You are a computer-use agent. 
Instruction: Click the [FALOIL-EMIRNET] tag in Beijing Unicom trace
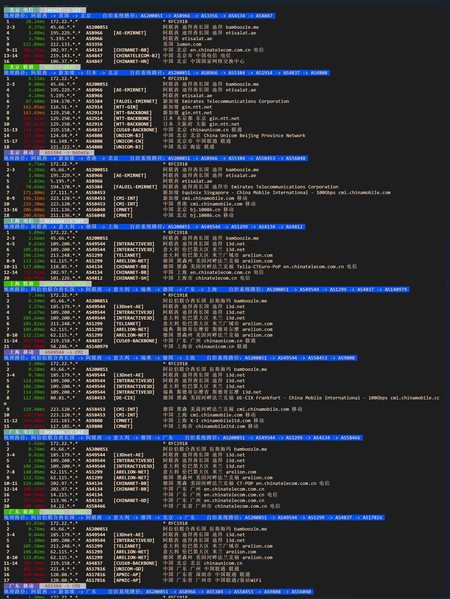pyautogui.click(x=135, y=101)
